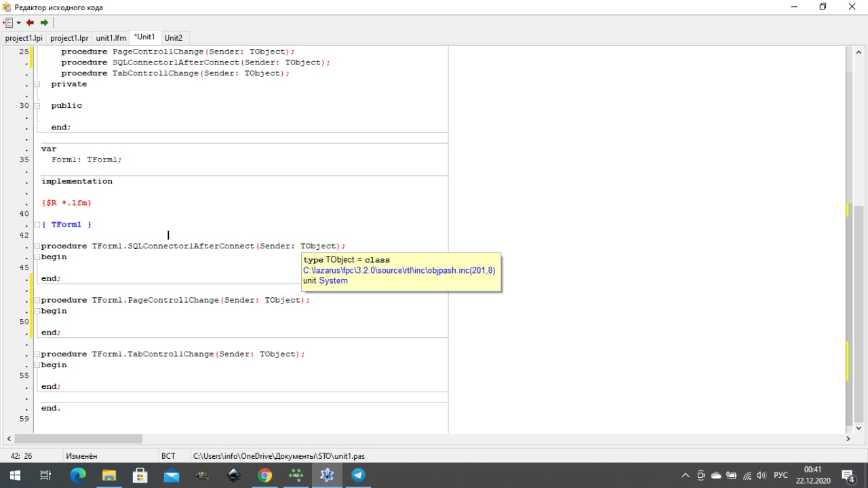
Task: Click the source editor window title icon
Action: point(7,7)
